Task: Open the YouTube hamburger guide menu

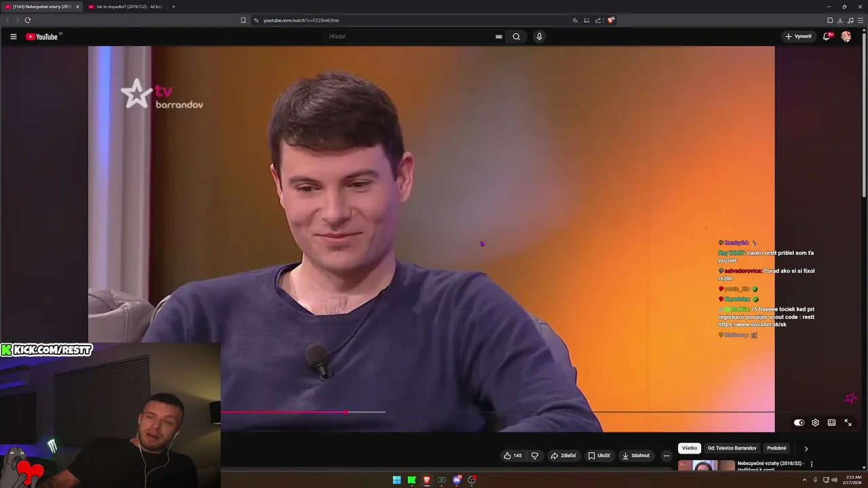Action: coord(13,37)
